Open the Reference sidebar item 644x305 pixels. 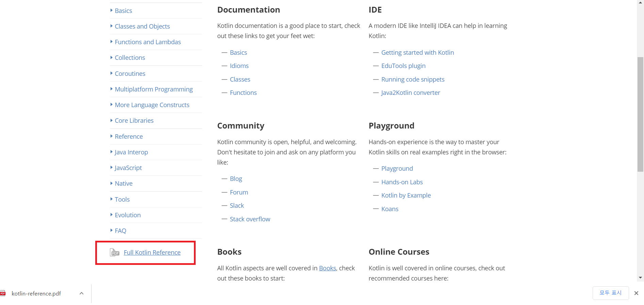(129, 136)
